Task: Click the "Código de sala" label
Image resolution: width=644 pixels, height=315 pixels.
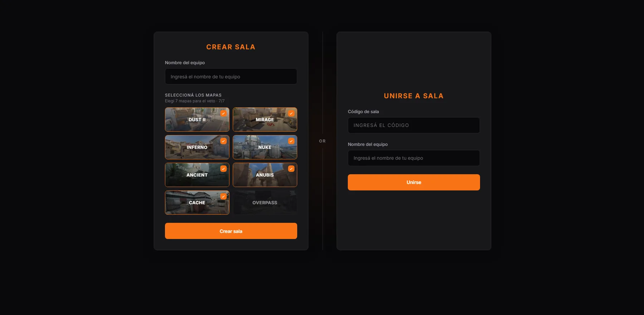Action: [x=363, y=112]
